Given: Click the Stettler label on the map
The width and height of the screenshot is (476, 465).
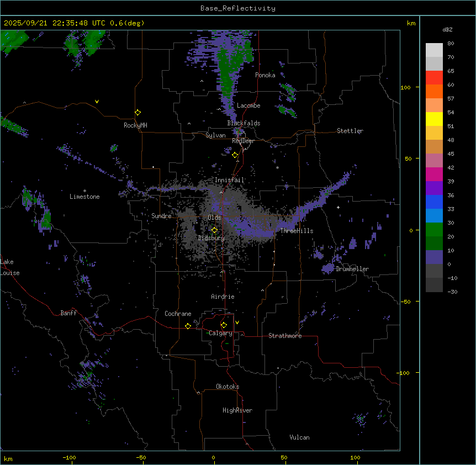Looking at the screenshot, I should pyautogui.click(x=350, y=131).
